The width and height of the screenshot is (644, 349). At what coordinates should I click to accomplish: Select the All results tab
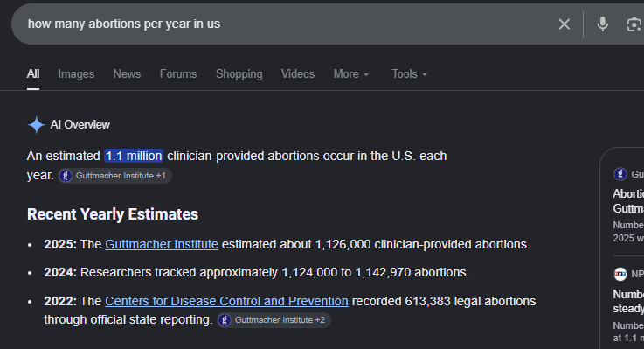point(33,74)
